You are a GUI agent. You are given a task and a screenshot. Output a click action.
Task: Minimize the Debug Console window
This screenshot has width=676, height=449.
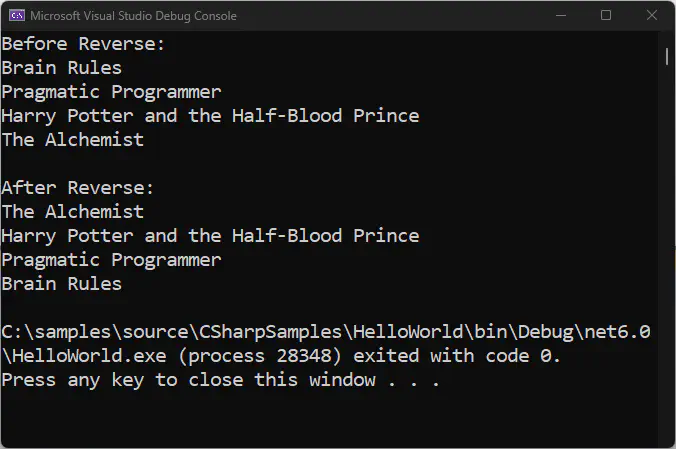pyautogui.click(x=560, y=16)
